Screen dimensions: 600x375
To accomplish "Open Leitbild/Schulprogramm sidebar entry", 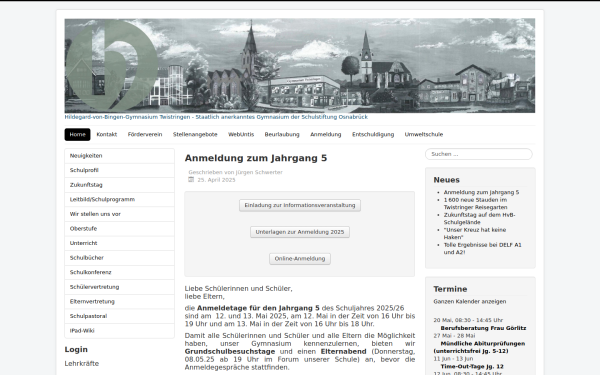I will [119, 199].
